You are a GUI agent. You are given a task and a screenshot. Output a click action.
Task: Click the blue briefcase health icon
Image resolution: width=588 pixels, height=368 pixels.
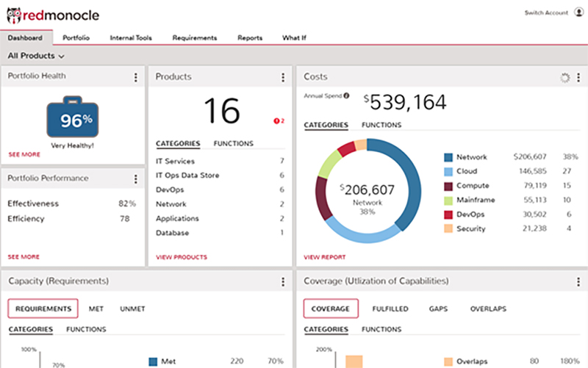(x=73, y=120)
